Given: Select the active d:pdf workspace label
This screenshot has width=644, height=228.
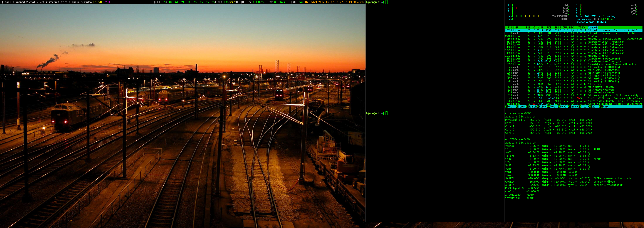Looking at the screenshot, I should point(99,2).
